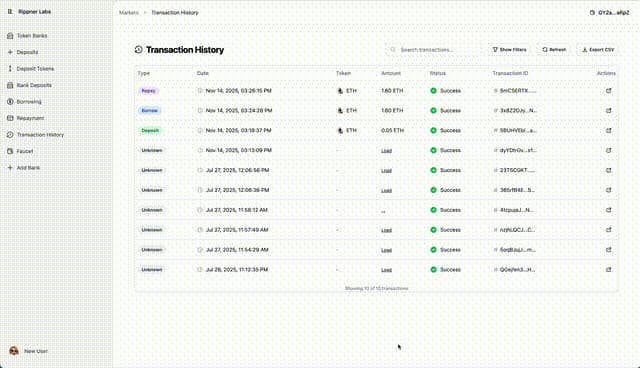Click the Type column header
This screenshot has height=368, width=640.
point(144,73)
